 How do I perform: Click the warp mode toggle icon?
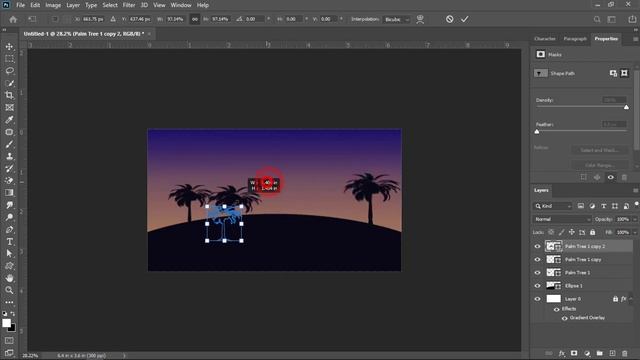click(420, 19)
